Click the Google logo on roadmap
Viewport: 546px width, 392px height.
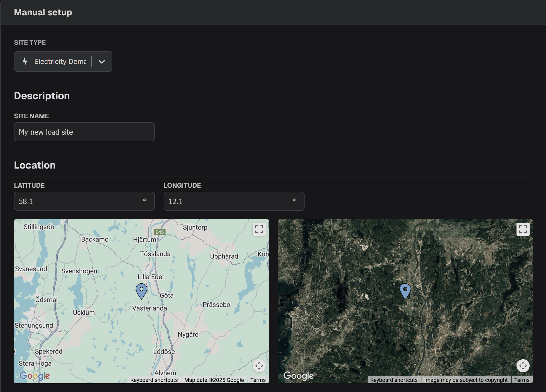tap(35, 376)
